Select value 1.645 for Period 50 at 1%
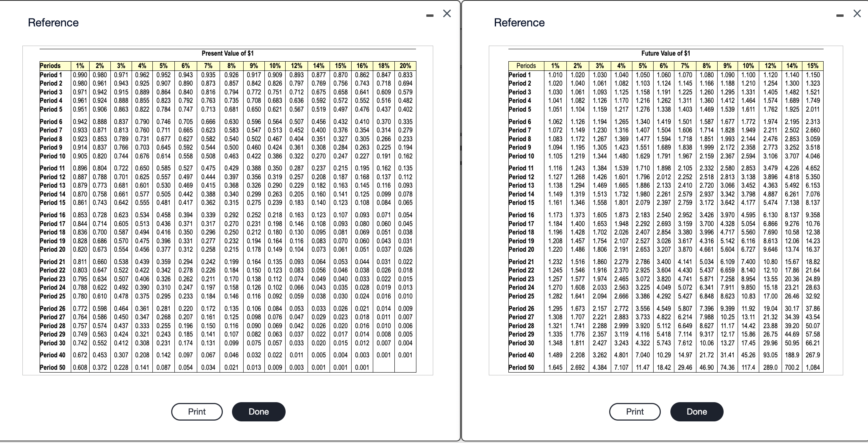868x443 pixels. (x=555, y=367)
